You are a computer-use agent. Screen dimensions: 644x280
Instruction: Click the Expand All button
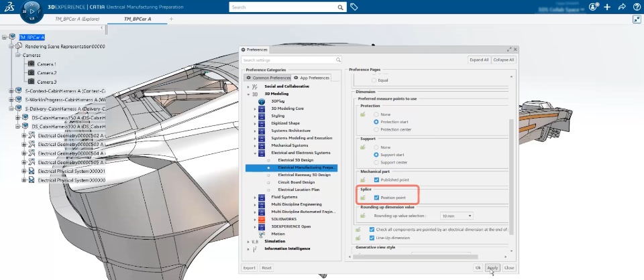[479, 60]
